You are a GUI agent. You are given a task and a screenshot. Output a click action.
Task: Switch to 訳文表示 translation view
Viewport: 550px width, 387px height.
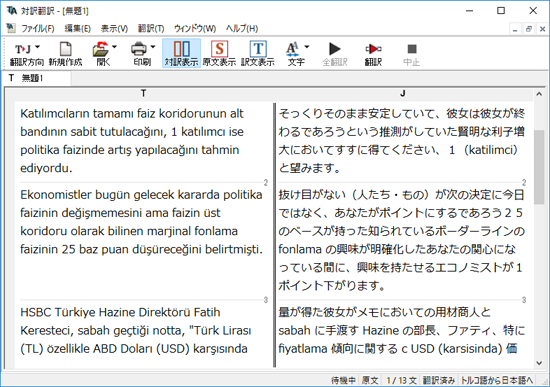(258, 53)
